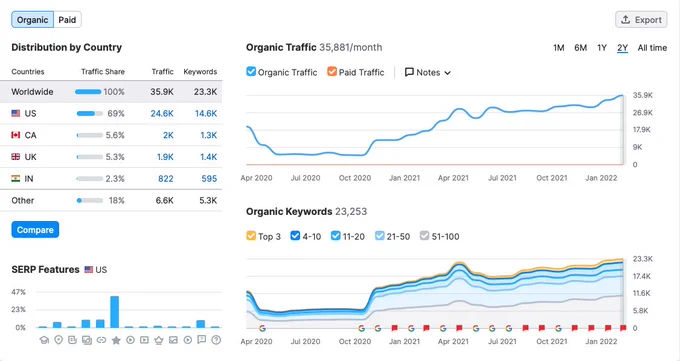This screenshot has width=680, height=361.
Task: Click the Organic Keywords 23,253 heading
Action: click(x=306, y=211)
